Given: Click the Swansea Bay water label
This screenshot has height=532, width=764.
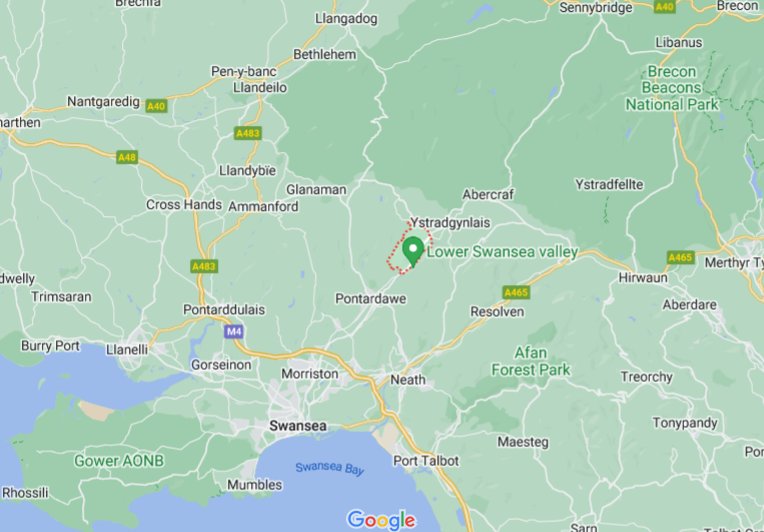Looking at the screenshot, I should [x=330, y=468].
